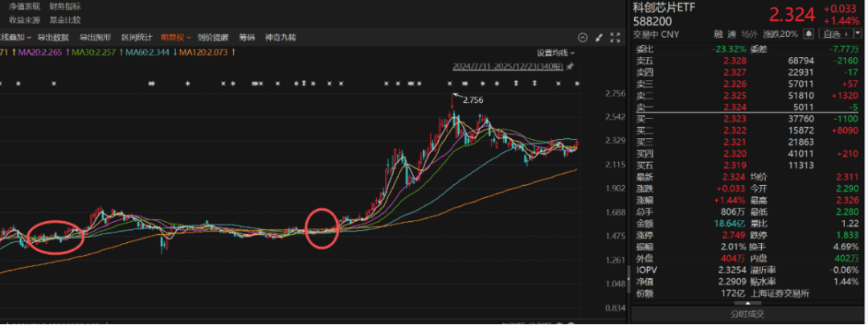This screenshot has width=868, height=325.
Task: Open dropdown arrow next to 自选 button
Action: [x=859, y=34]
